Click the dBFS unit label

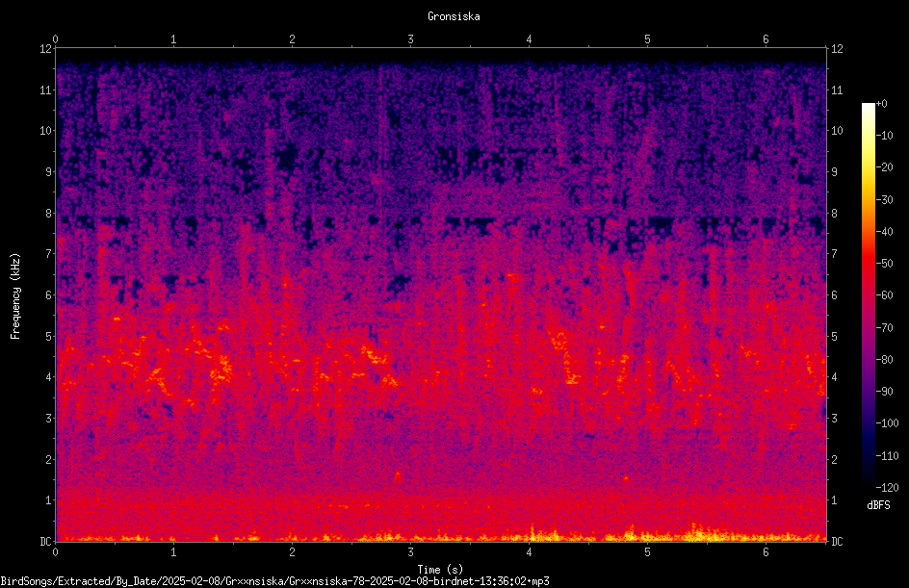(878, 505)
